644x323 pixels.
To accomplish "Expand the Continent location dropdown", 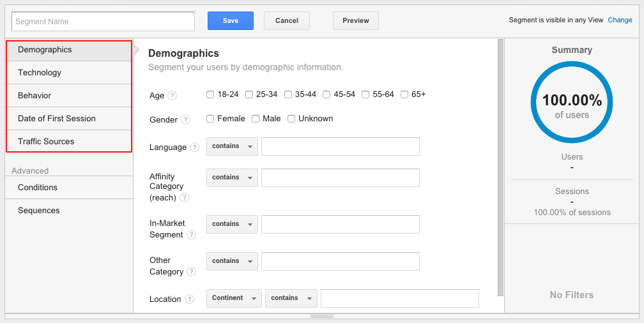I will point(234,298).
